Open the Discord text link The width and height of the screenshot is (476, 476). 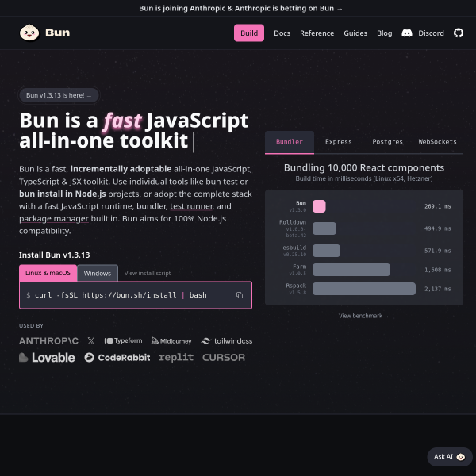pyautogui.click(x=431, y=33)
